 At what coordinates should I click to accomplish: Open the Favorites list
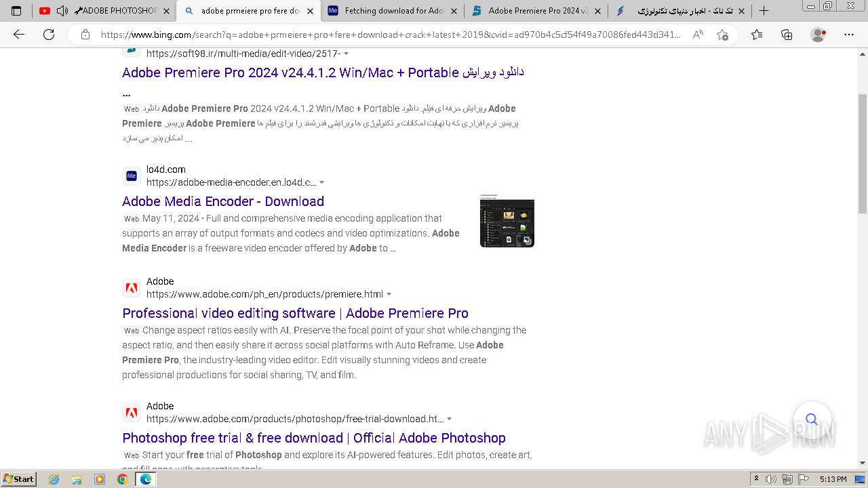click(757, 35)
